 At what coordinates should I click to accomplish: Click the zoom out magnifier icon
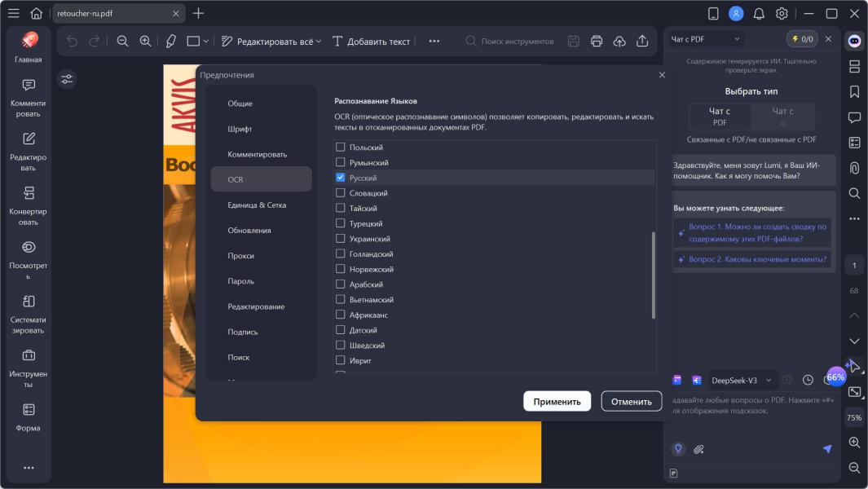click(x=123, y=42)
